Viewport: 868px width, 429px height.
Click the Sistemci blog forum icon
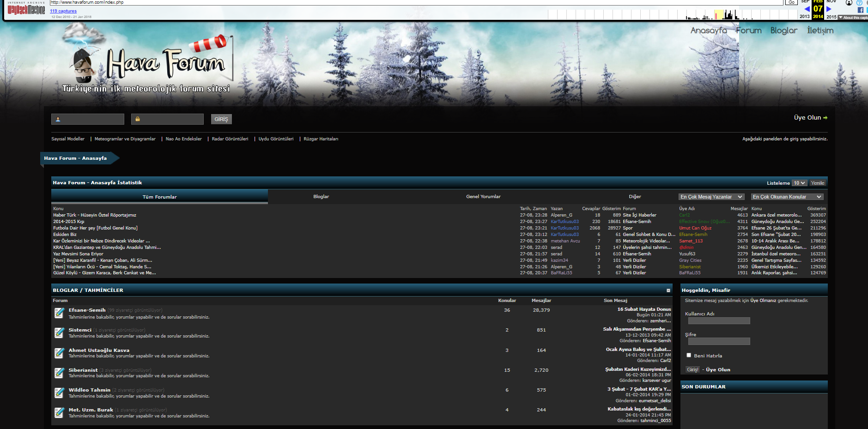[59, 333]
